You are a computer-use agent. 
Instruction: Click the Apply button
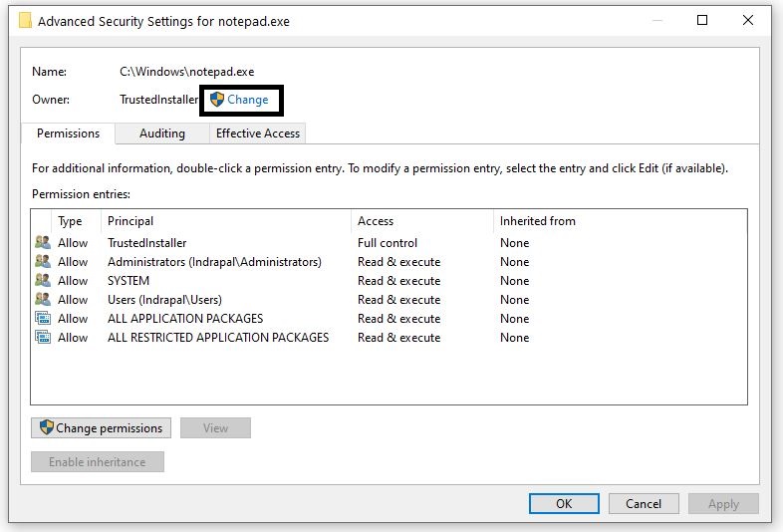pyautogui.click(x=723, y=503)
